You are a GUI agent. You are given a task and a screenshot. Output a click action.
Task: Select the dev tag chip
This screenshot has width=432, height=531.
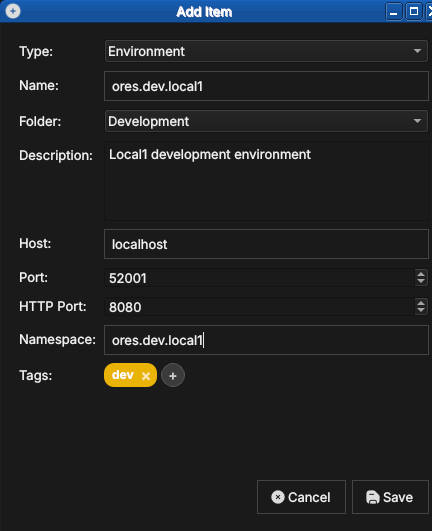(130, 375)
